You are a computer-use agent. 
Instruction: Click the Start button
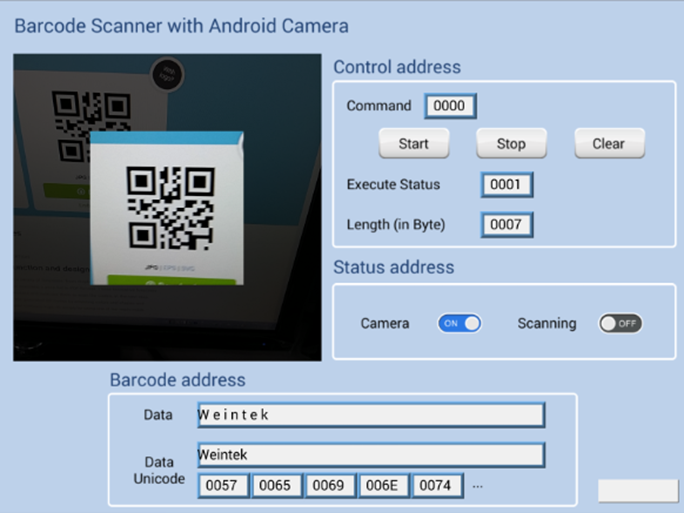tap(414, 143)
